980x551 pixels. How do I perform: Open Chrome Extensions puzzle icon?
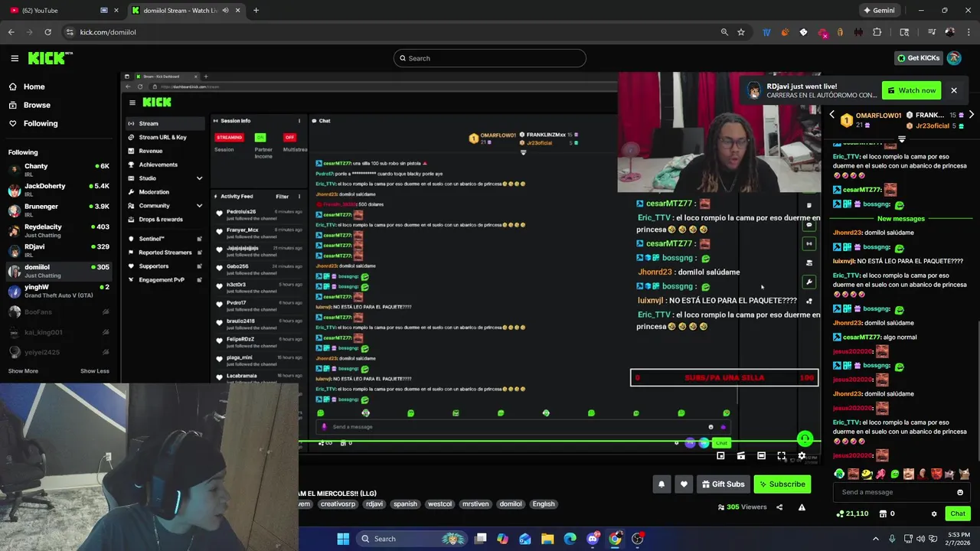point(877,32)
